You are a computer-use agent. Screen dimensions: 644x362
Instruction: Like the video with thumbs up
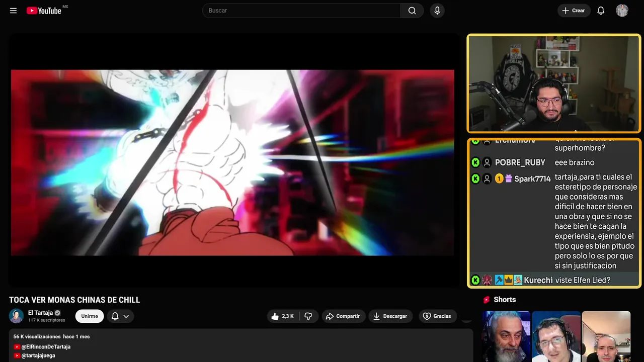tap(283, 316)
